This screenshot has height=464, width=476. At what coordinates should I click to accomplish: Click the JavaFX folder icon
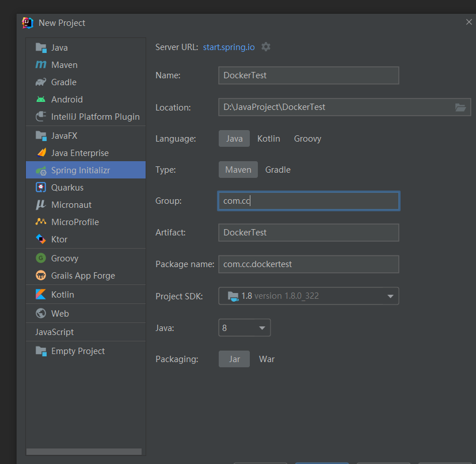[41, 136]
